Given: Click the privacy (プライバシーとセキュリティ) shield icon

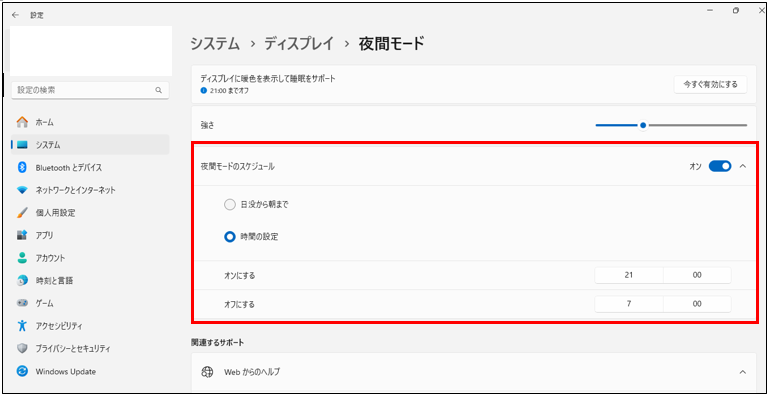Looking at the screenshot, I should pos(22,349).
